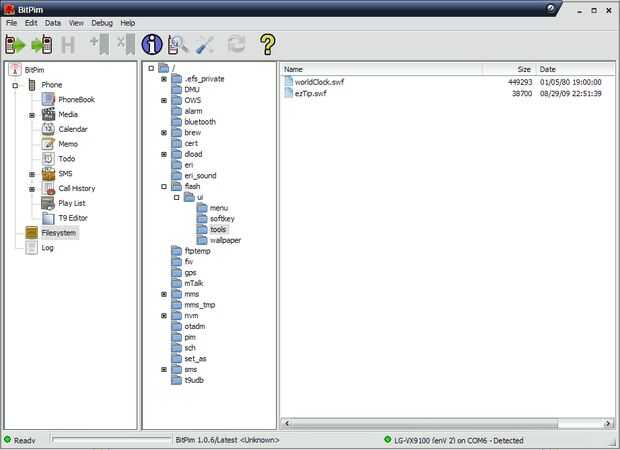
Task: Open the Debug menu
Action: tap(102, 23)
